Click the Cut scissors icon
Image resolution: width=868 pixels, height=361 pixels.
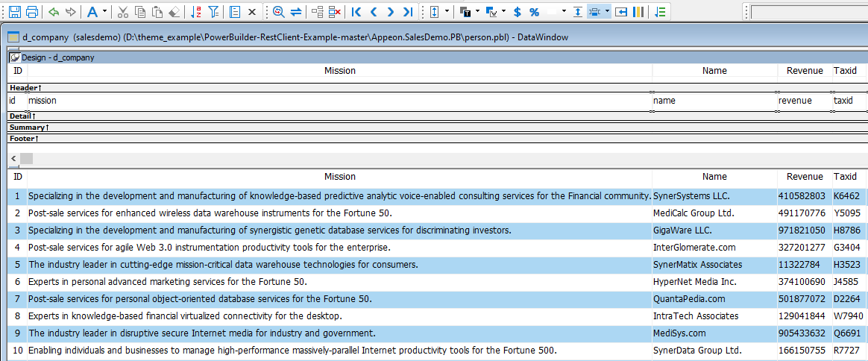tap(123, 12)
